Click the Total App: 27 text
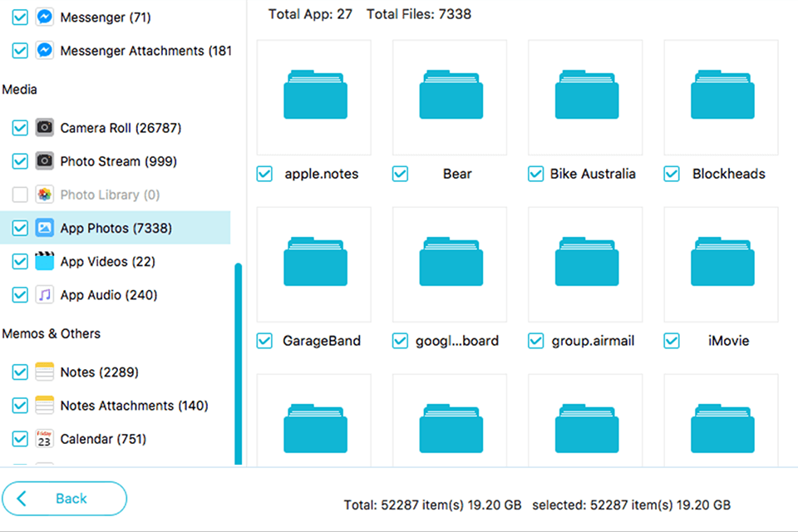 310,14
